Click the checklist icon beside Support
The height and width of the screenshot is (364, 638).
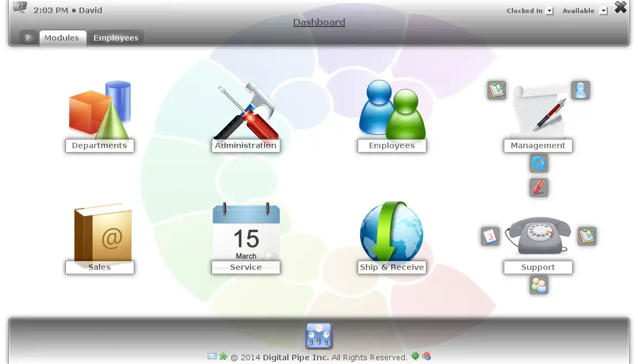coord(587,236)
